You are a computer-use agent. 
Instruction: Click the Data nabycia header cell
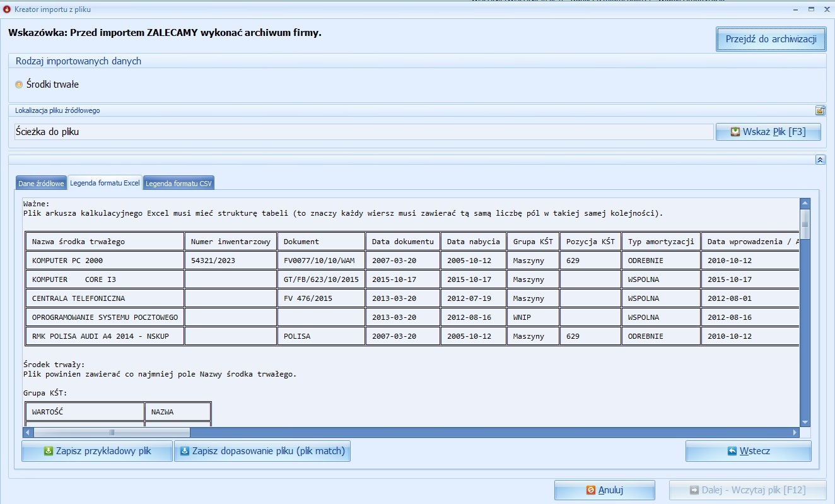coord(473,242)
